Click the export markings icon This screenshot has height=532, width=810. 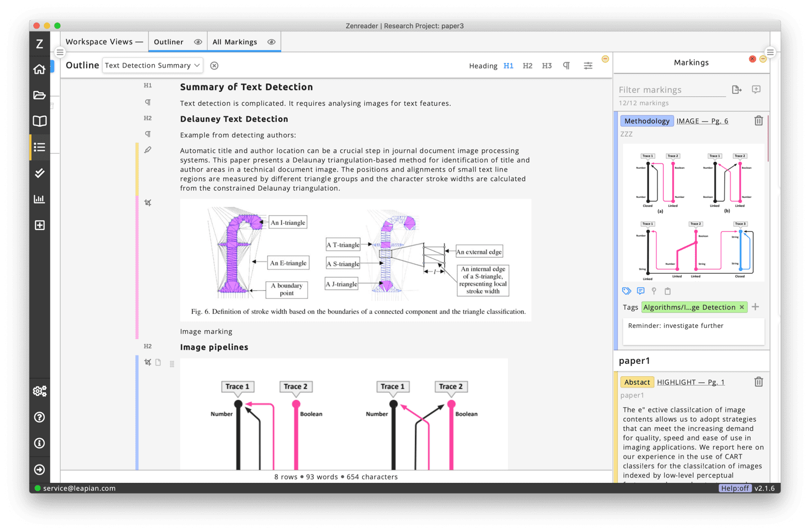tap(737, 89)
